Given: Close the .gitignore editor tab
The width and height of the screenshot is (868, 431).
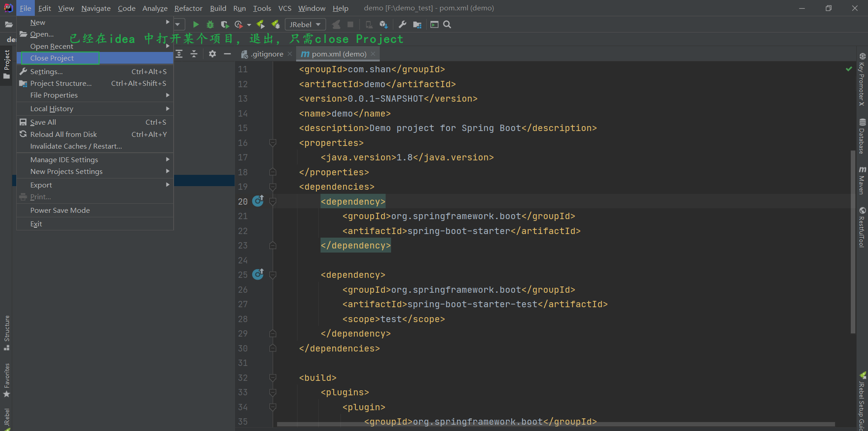Looking at the screenshot, I should pos(290,54).
